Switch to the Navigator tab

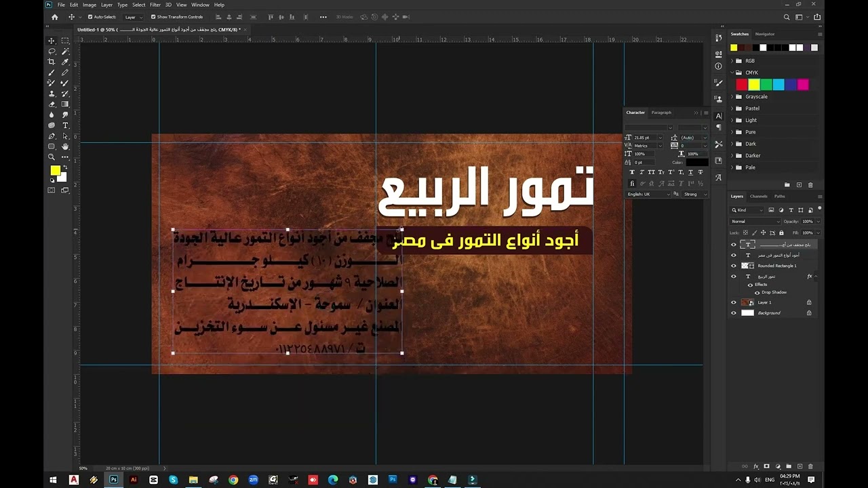(x=765, y=34)
